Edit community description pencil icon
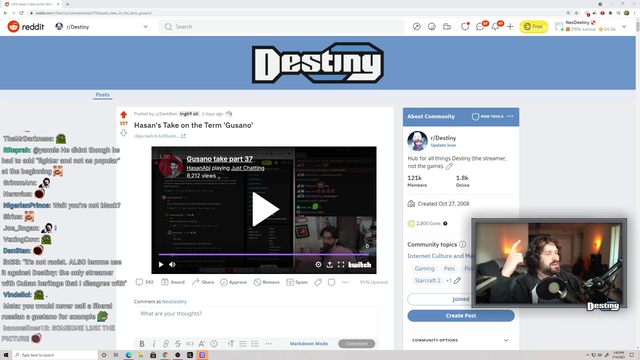This screenshot has height=360, width=640. coord(449,166)
